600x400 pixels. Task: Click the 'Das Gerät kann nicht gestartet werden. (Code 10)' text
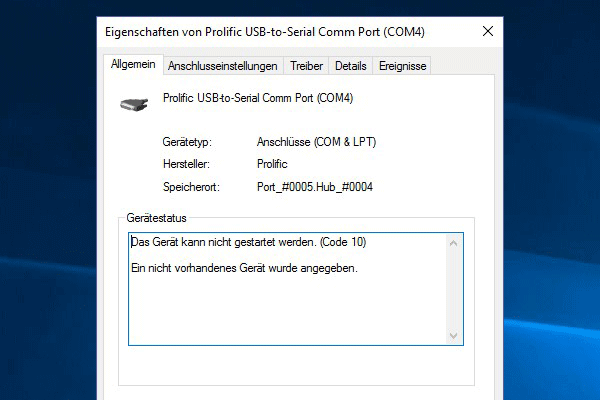point(249,242)
